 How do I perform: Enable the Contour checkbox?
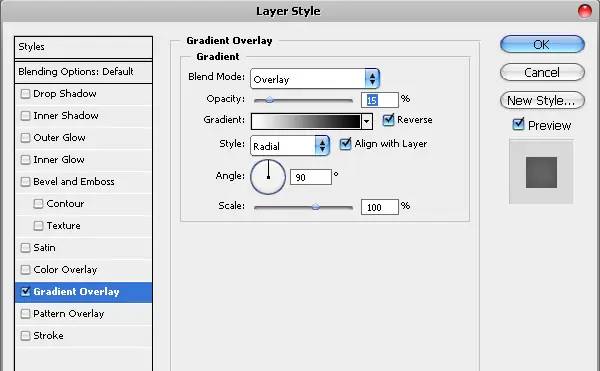coord(38,203)
